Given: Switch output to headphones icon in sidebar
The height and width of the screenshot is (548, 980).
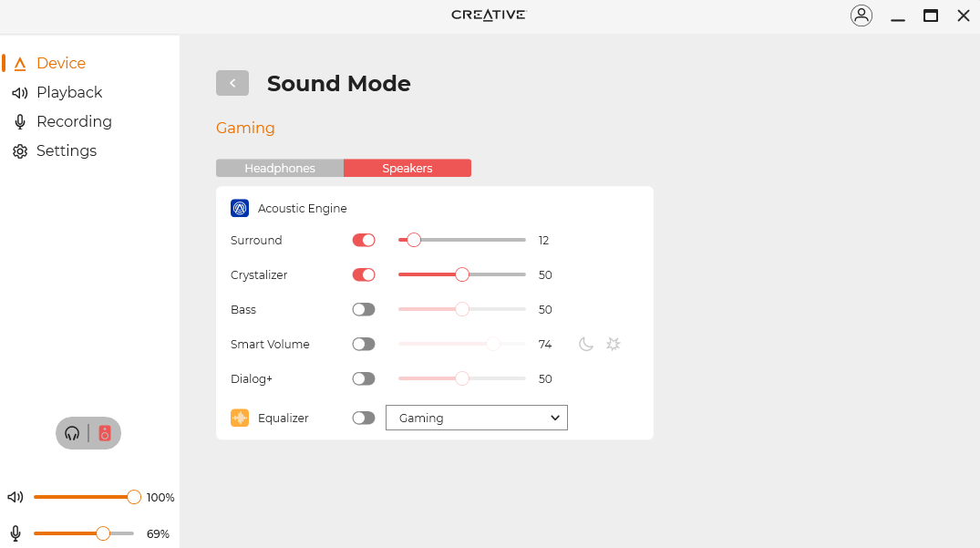Looking at the screenshot, I should (72, 433).
